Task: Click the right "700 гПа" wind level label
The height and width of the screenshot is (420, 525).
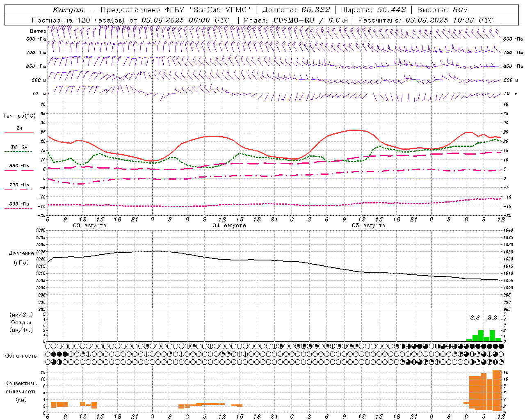Action: [513, 52]
